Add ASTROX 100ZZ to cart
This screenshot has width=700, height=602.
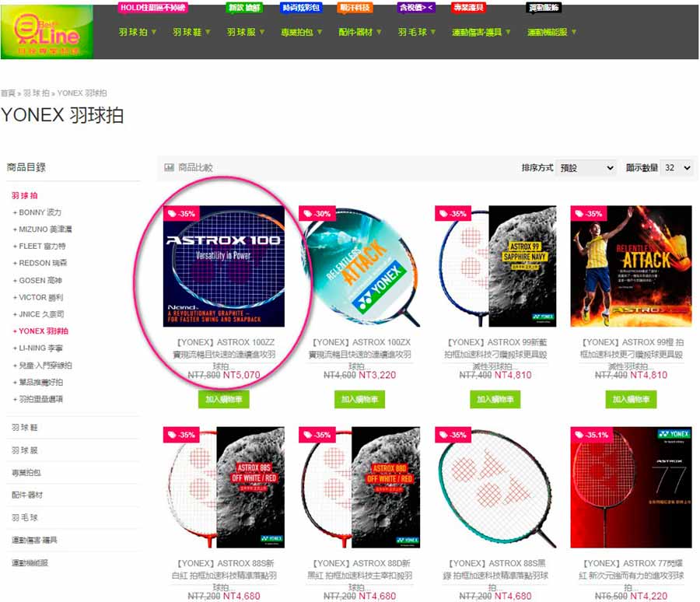tap(224, 399)
